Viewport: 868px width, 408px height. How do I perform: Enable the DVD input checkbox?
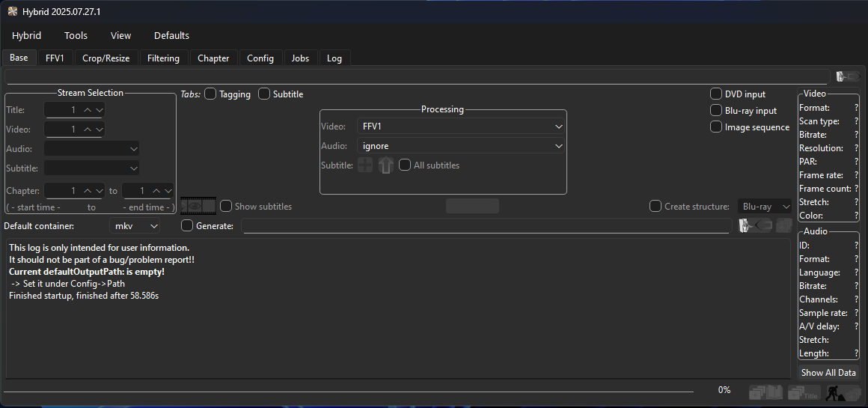(716, 94)
